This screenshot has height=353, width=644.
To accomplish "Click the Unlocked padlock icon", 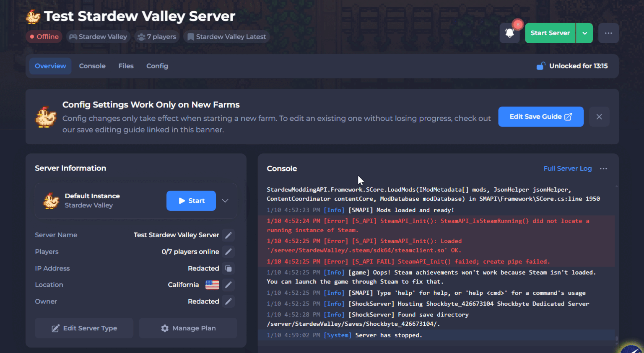I will click(541, 66).
